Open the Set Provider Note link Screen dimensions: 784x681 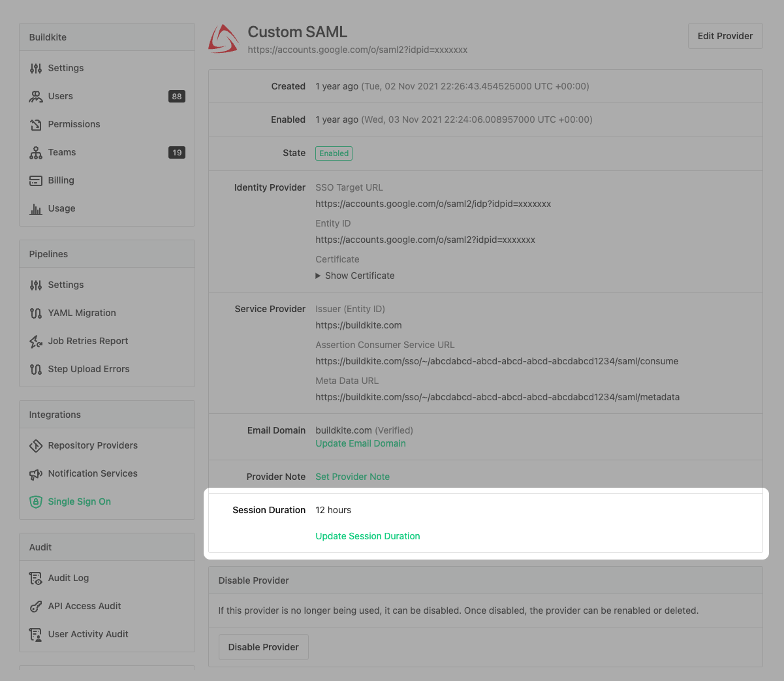click(x=353, y=477)
